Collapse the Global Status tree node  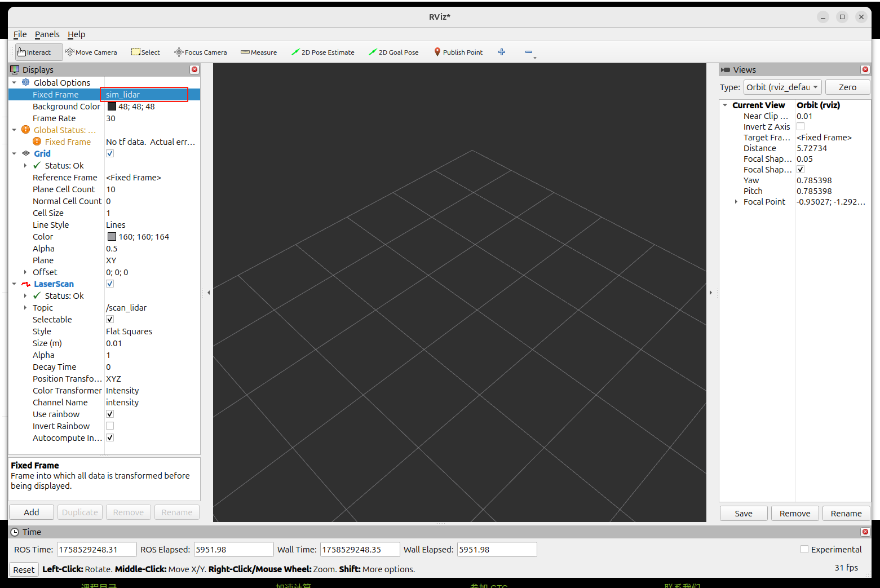[14, 130]
